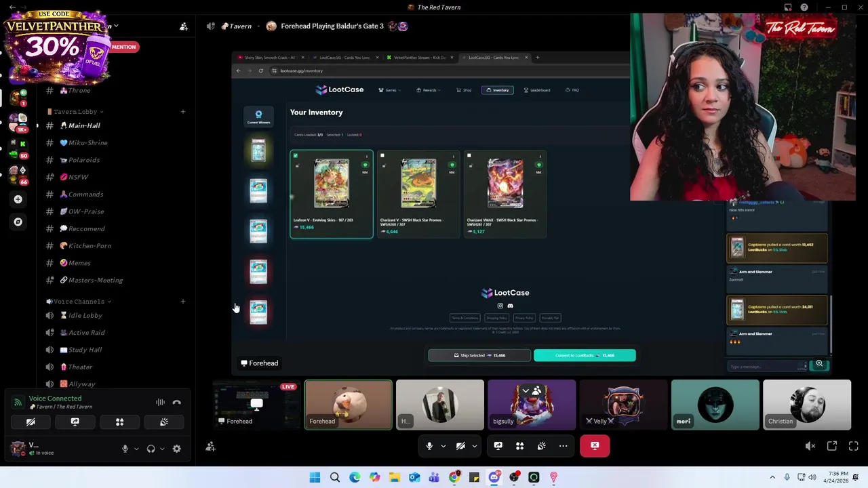
Task: Open Discord inbox icon in the title bar
Action: (x=788, y=7)
